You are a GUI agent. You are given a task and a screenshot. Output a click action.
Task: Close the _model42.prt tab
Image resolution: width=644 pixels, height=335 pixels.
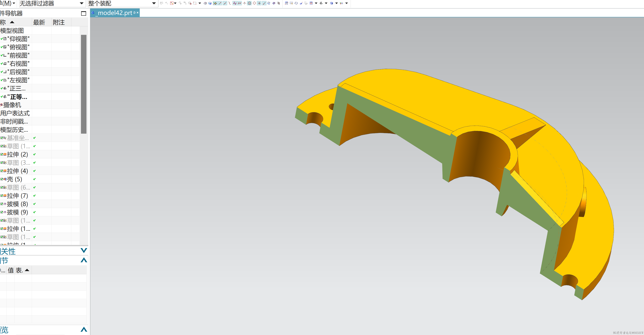pos(138,13)
